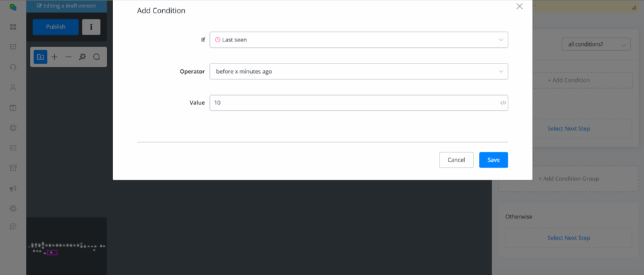Click the search magnifier icon in toolbar
The height and width of the screenshot is (275, 644).
point(97,57)
